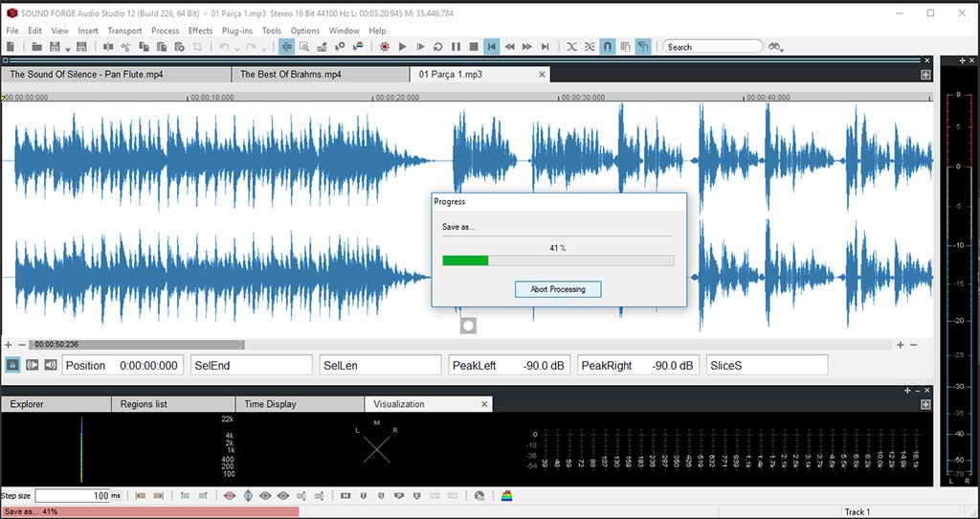Click the SelEnd field

coord(252,365)
